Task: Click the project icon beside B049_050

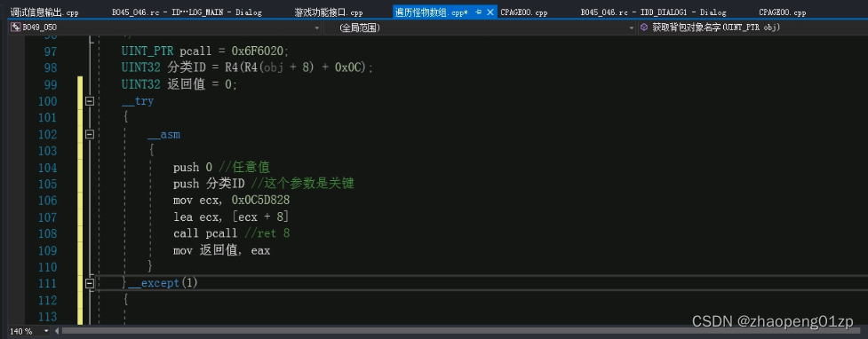Action: [x=15, y=28]
